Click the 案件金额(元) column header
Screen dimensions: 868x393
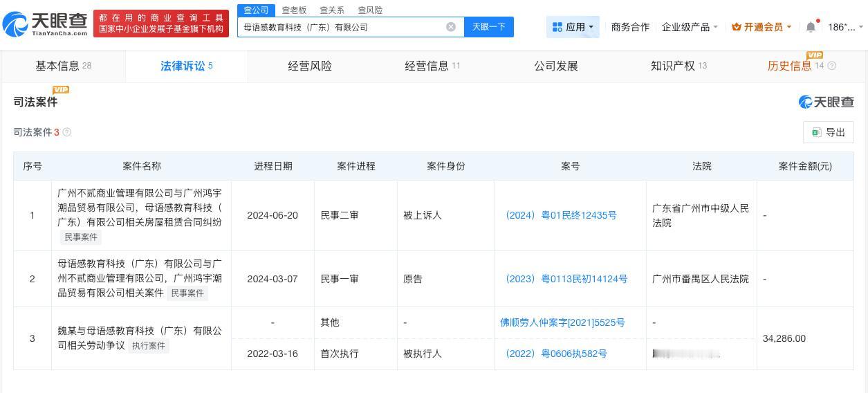(x=805, y=166)
